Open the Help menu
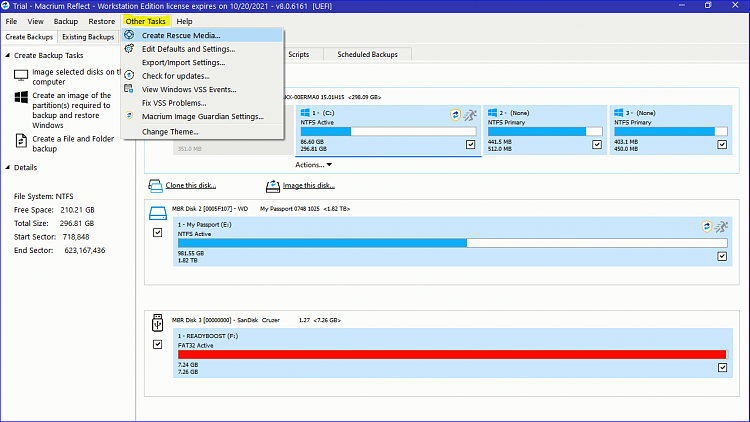This screenshot has width=750, height=422. [184, 21]
